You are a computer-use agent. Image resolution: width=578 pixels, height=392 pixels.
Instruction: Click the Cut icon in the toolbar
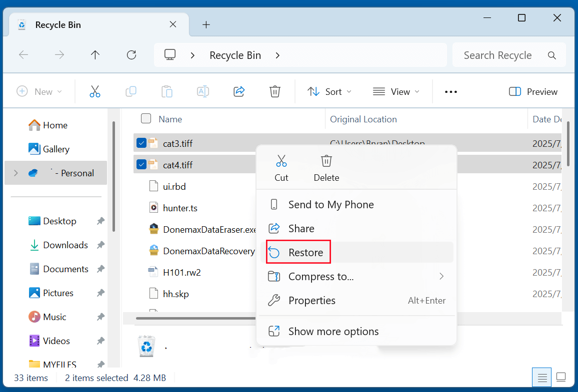[x=94, y=91]
